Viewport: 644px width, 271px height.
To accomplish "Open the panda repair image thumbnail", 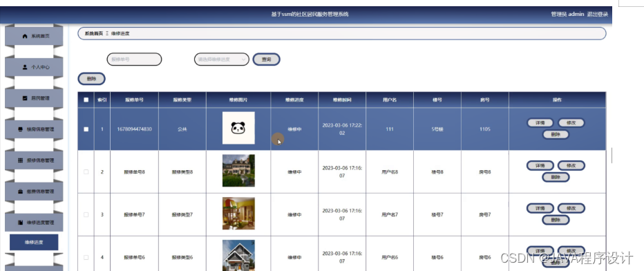I will pos(238,128).
